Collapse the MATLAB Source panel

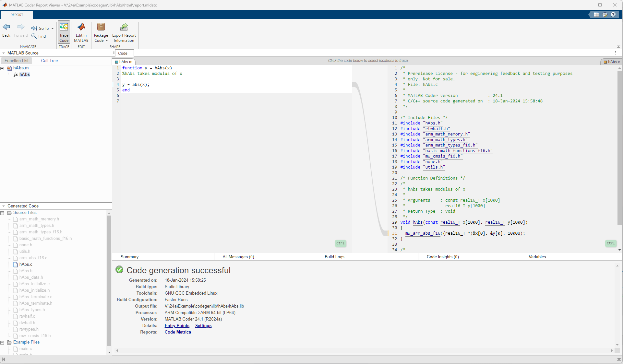click(x=3, y=53)
